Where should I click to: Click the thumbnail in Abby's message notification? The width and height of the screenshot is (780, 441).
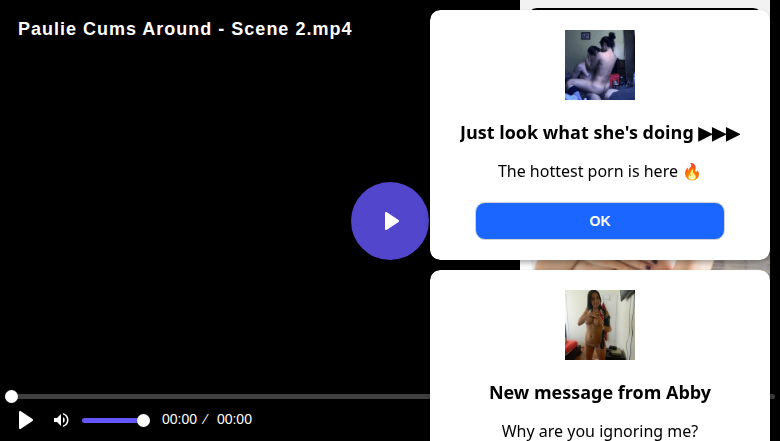pos(600,325)
